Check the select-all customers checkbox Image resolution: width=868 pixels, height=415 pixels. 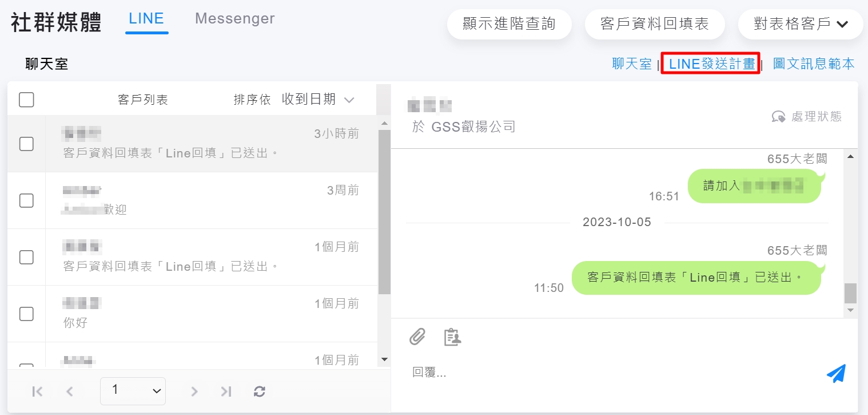26,100
